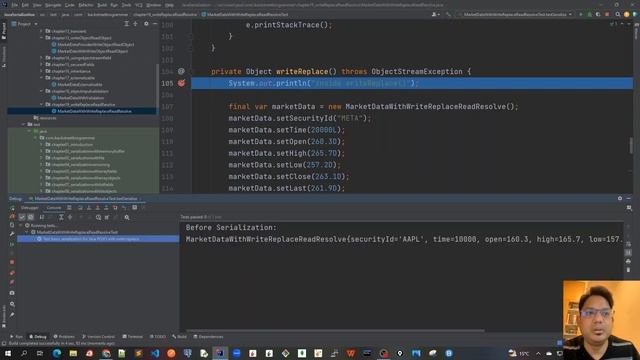Click the Debug bug icon in top toolbar

point(589,14)
